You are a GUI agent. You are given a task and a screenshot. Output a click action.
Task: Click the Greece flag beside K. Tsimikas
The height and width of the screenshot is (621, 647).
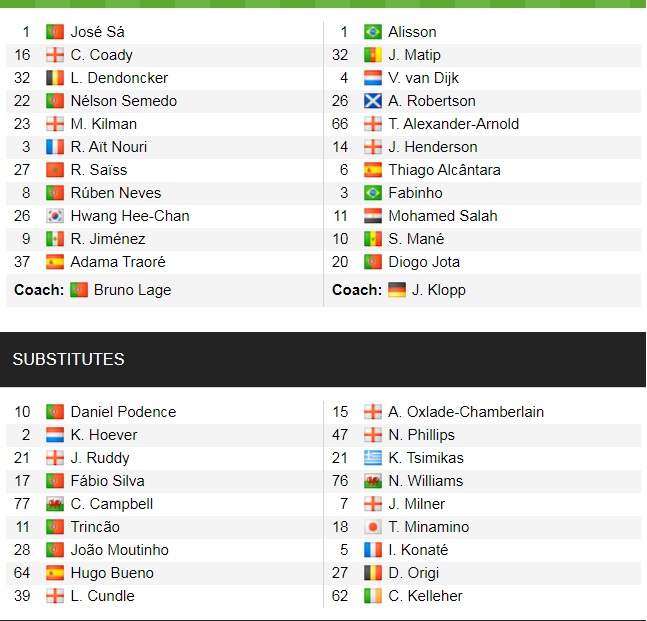tap(373, 458)
